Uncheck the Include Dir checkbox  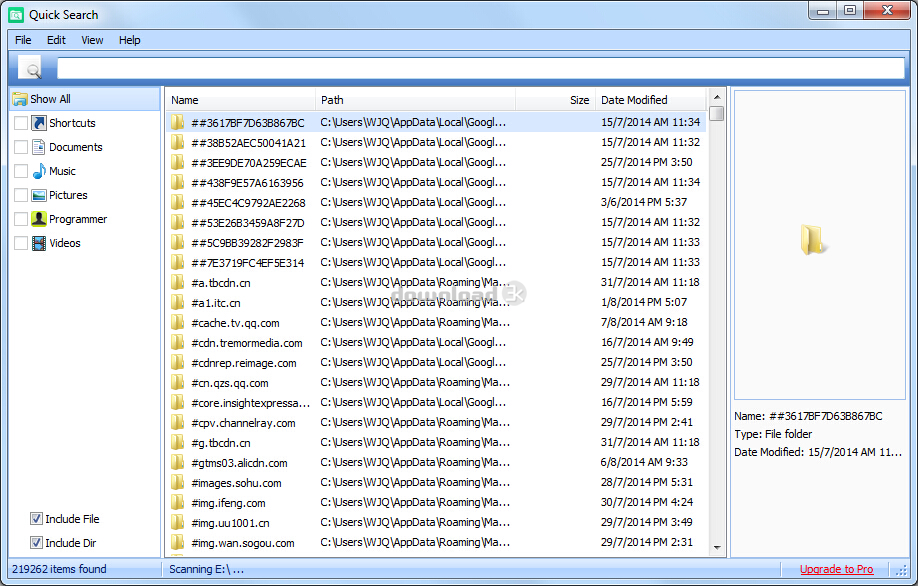[x=36, y=543]
